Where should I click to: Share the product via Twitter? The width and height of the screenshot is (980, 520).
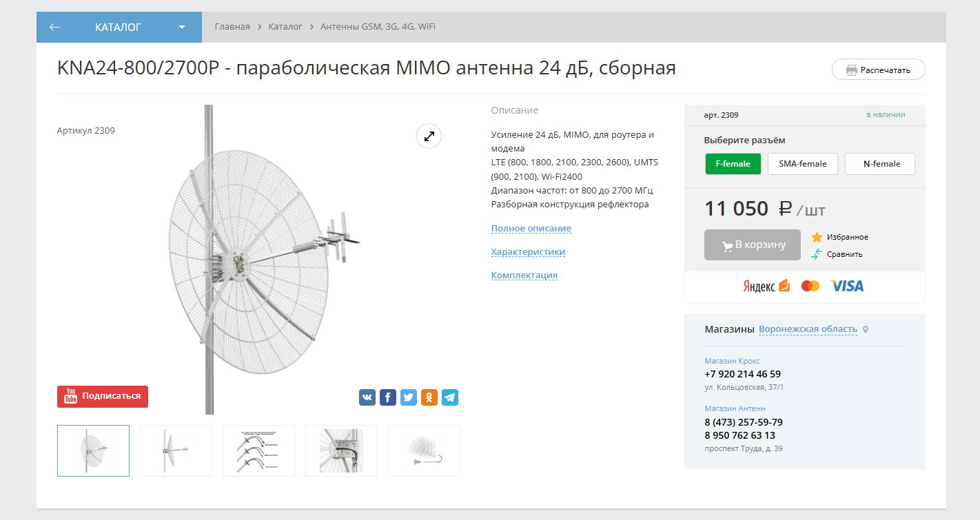coord(408,397)
